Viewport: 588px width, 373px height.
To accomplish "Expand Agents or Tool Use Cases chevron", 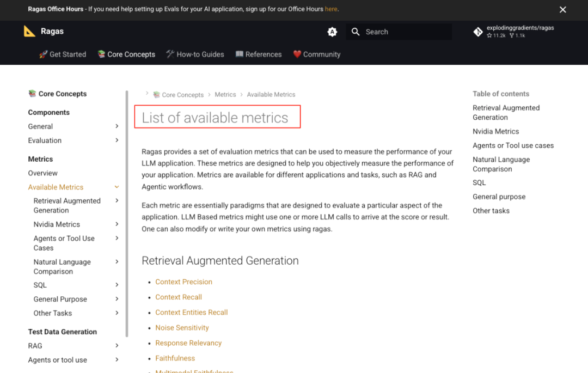I will tap(117, 239).
